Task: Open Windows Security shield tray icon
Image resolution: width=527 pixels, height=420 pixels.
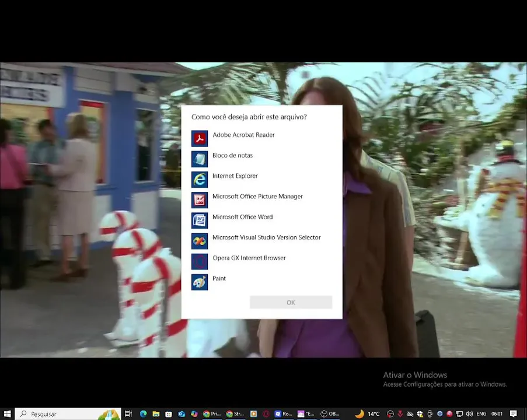Action: [x=420, y=414]
